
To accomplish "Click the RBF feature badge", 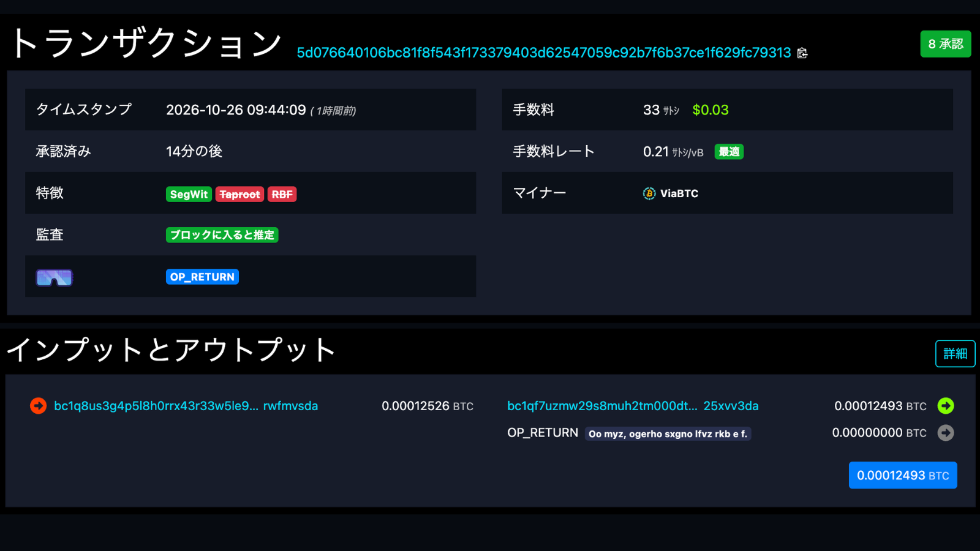I will (x=282, y=194).
